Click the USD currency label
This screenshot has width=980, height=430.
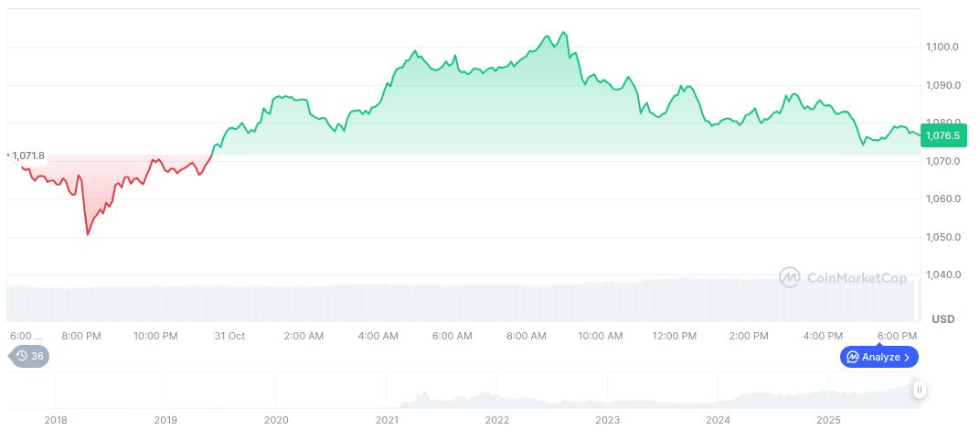pyautogui.click(x=943, y=318)
